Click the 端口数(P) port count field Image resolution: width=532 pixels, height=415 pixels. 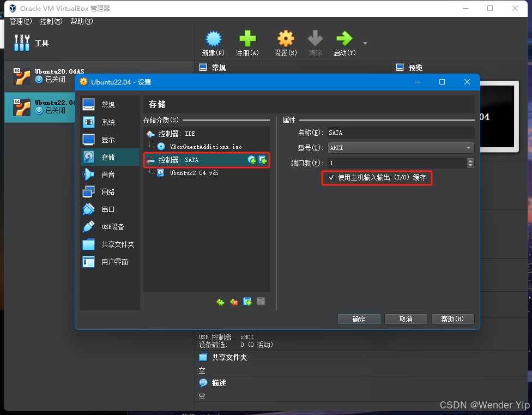click(x=397, y=163)
